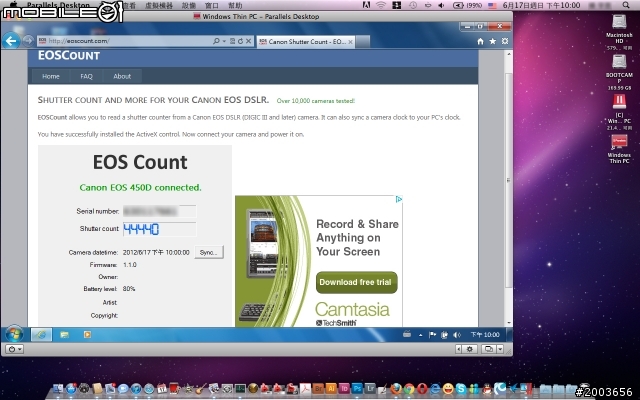Open the 幫助 menu
The width and height of the screenshot is (640, 400).
[x=235, y=5]
